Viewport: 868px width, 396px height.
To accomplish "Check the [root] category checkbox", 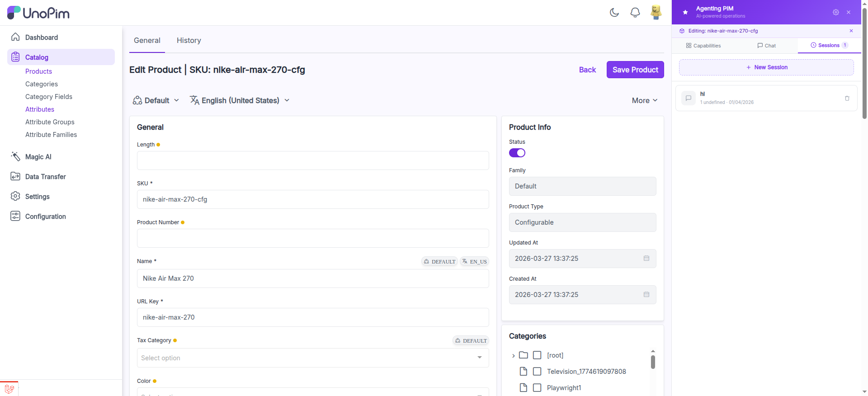I will point(537,355).
